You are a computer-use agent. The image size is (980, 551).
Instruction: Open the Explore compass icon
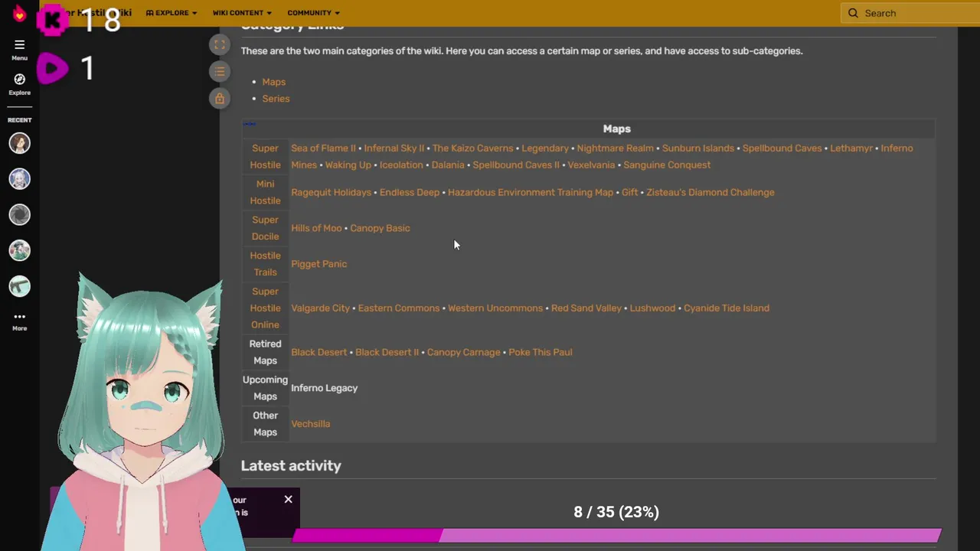point(19,80)
